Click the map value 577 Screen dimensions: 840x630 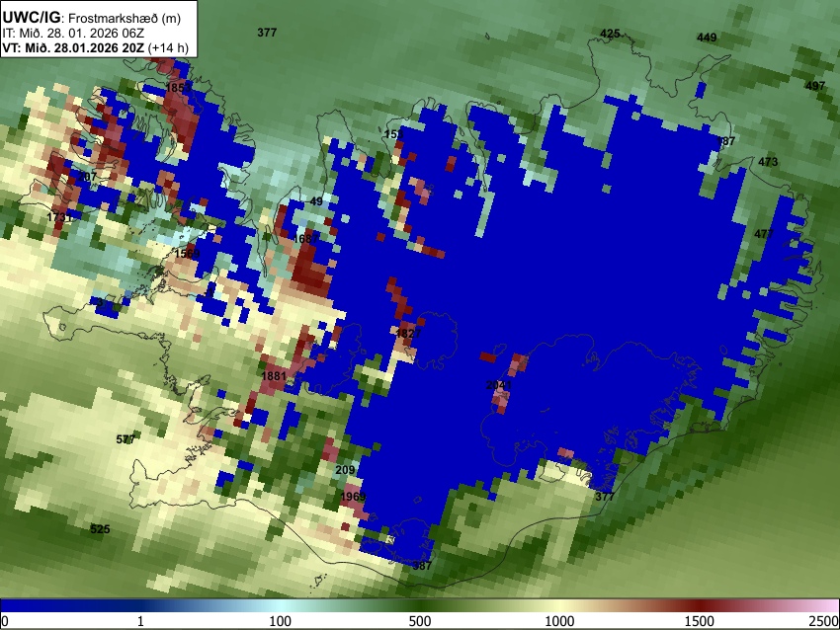click(126, 439)
